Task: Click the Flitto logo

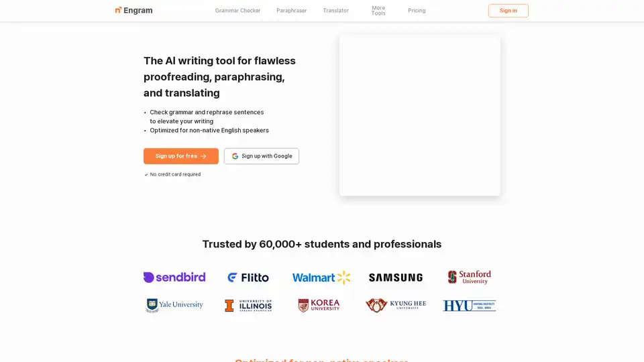Action: point(248,278)
